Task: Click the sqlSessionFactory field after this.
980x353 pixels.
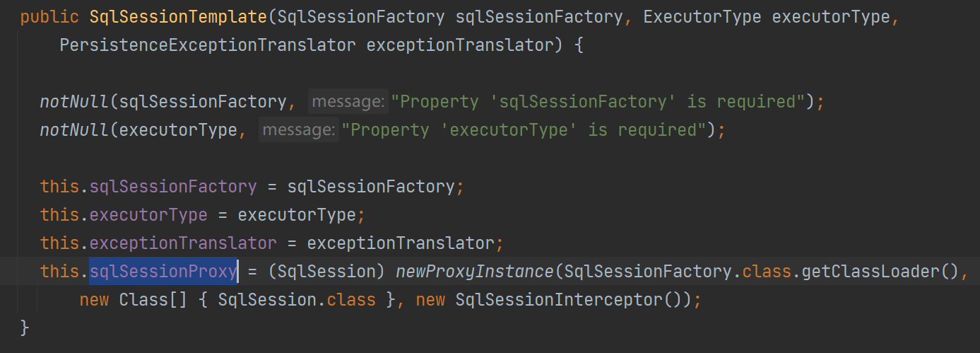Action: 173,187
